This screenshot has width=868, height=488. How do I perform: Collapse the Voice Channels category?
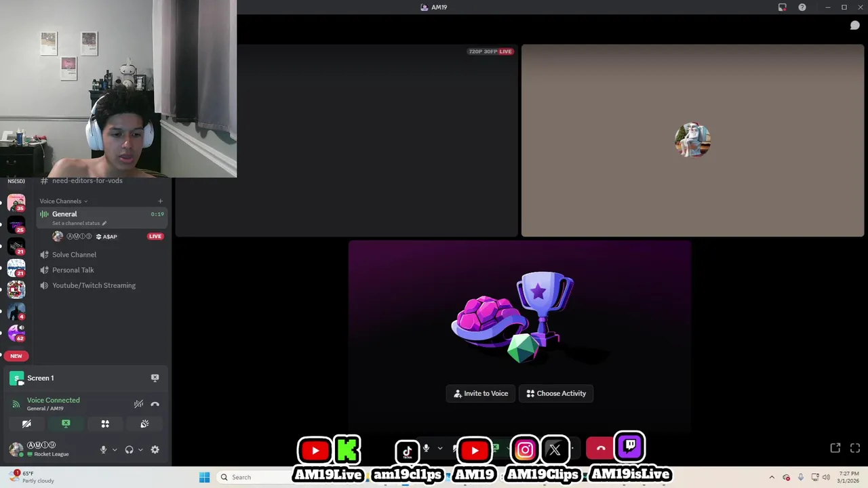pos(63,201)
